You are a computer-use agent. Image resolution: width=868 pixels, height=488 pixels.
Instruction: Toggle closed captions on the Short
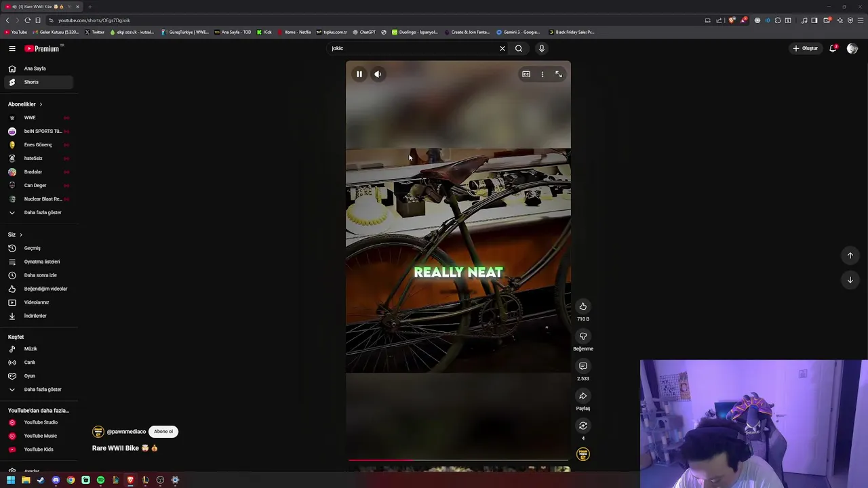coord(526,74)
